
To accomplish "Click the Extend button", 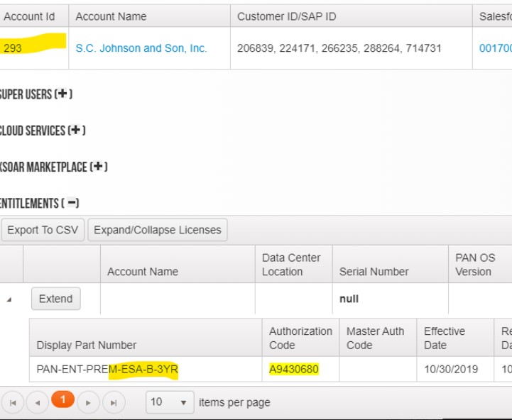I will pos(55,299).
